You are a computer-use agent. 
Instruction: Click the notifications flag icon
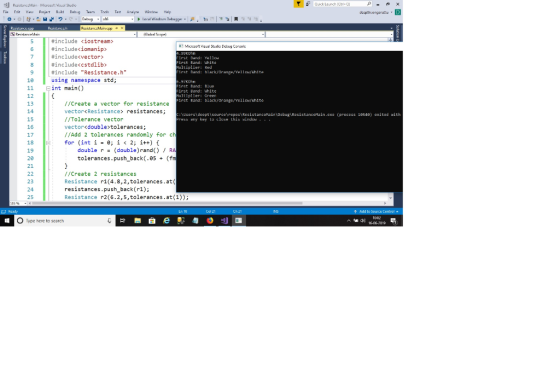click(x=298, y=4)
